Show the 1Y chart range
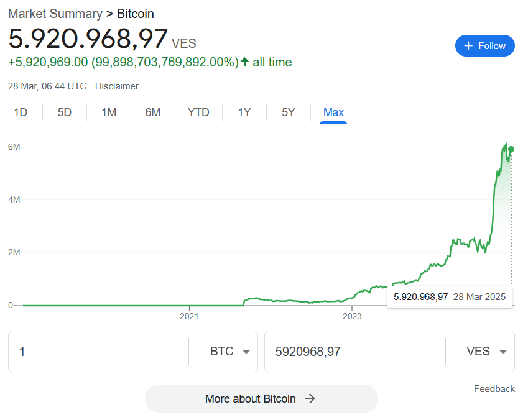This screenshot has height=420, width=528. tap(244, 112)
